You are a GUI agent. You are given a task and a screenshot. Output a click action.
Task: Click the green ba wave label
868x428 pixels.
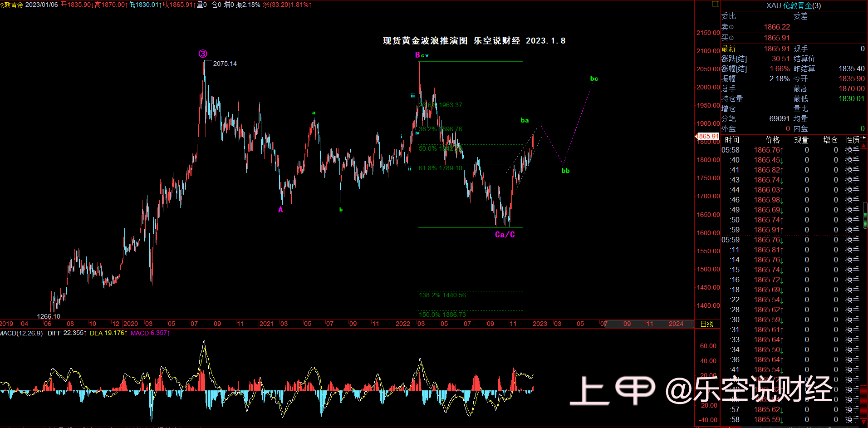pos(525,120)
